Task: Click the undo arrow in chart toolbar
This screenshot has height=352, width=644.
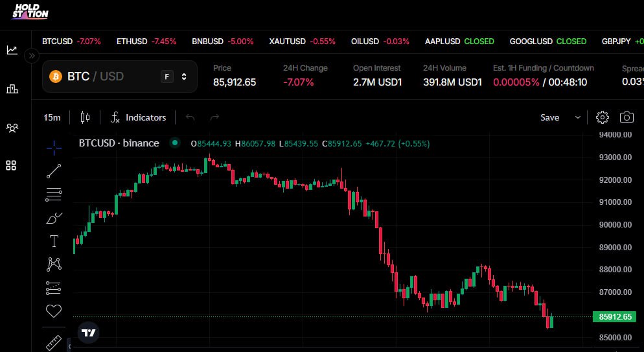Action: pos(190,117)
